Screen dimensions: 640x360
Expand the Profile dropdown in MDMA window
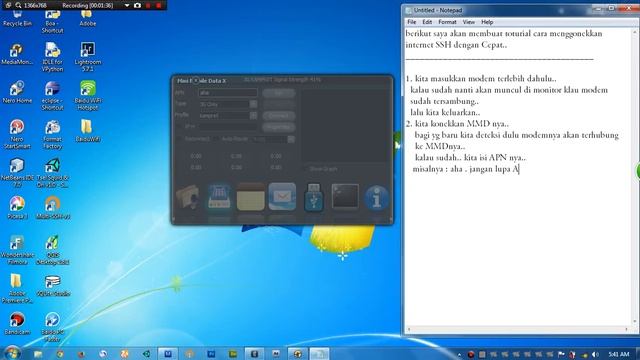(253, 116)
